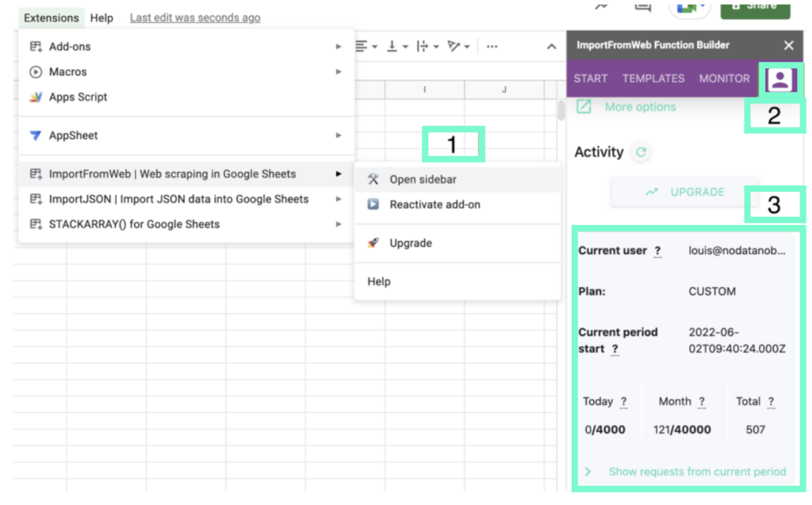Click the three-dot more toolbar icon
The image size is (812, 505).
coord(492,47)
